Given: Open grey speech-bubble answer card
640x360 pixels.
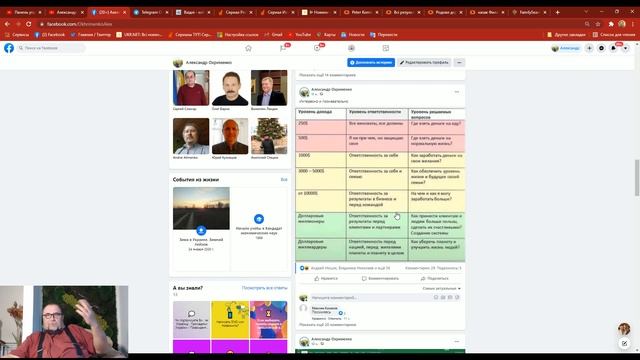Looking at the screenshot, I should tap(191, 320).
